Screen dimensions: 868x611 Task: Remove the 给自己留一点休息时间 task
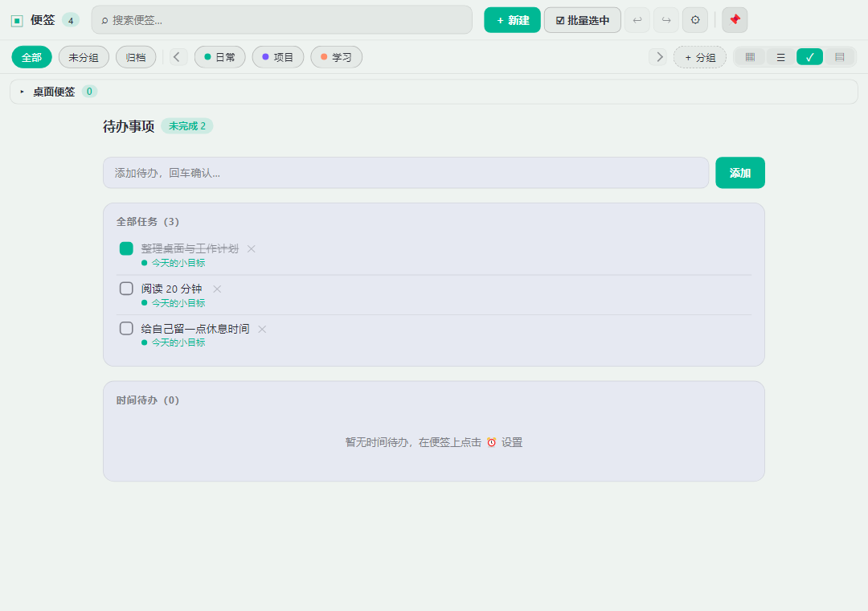click(262, 329)
